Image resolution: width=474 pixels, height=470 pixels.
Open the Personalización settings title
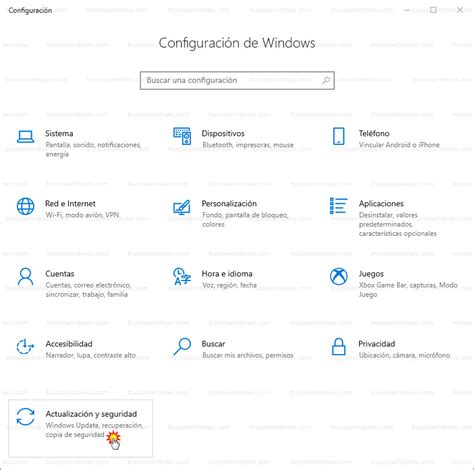pos(229,203)
